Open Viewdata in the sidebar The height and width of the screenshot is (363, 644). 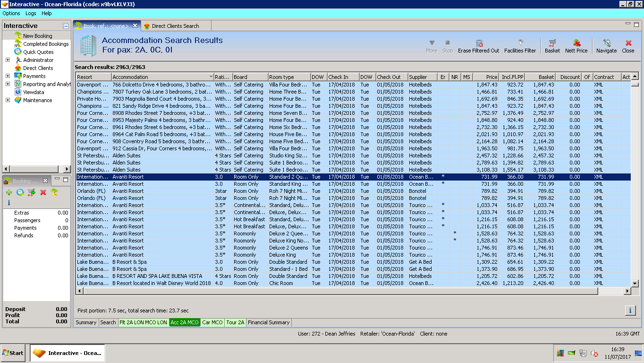[x=34, y=92]
